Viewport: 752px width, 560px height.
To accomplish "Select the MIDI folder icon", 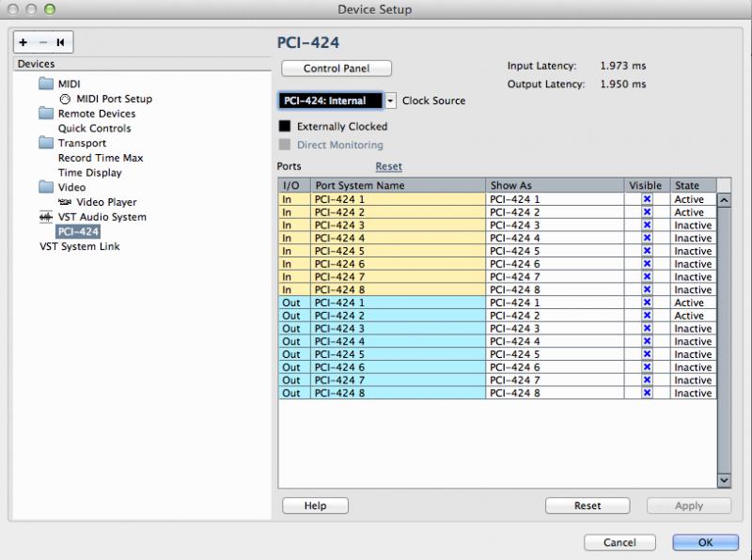I will click(x=46, y=84).
